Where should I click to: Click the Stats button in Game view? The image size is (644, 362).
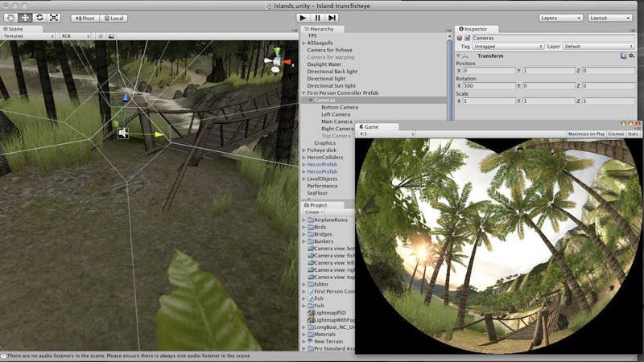click(x=634, y=134)
